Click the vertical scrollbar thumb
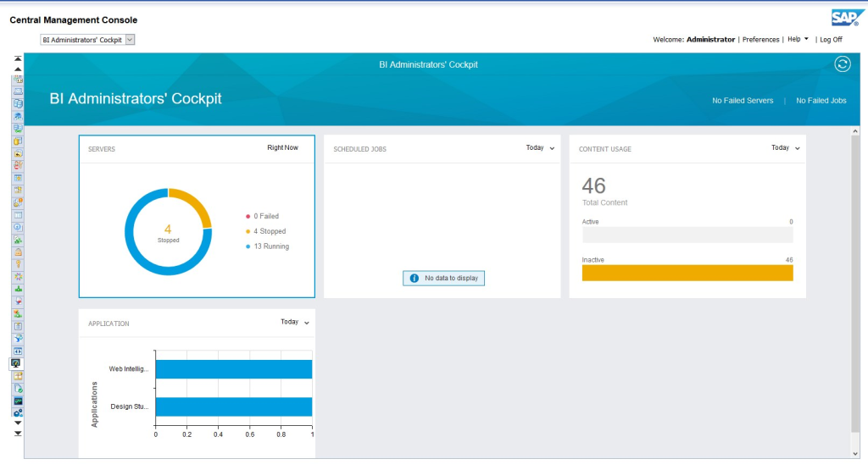 coord(855,285)
